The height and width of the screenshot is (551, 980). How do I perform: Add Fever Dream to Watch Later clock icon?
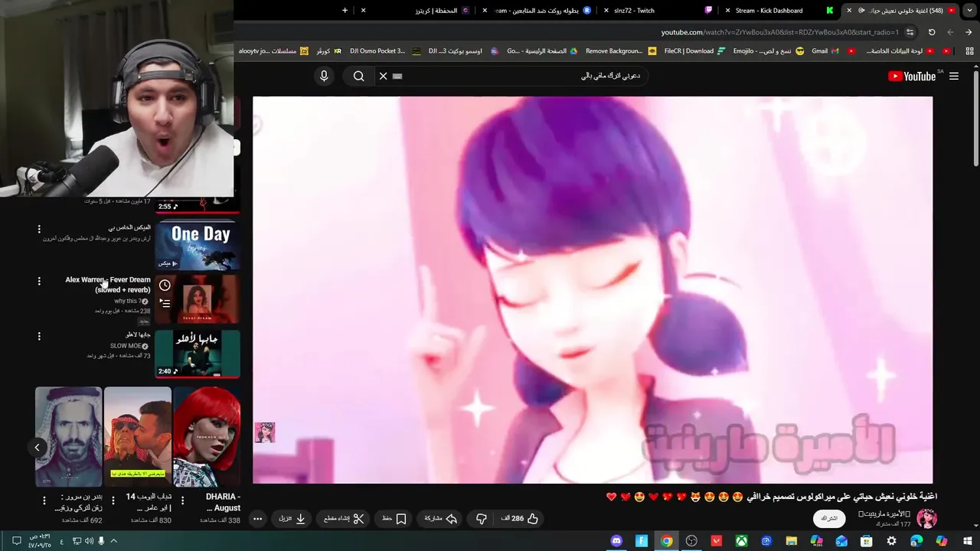click(165, 285)
